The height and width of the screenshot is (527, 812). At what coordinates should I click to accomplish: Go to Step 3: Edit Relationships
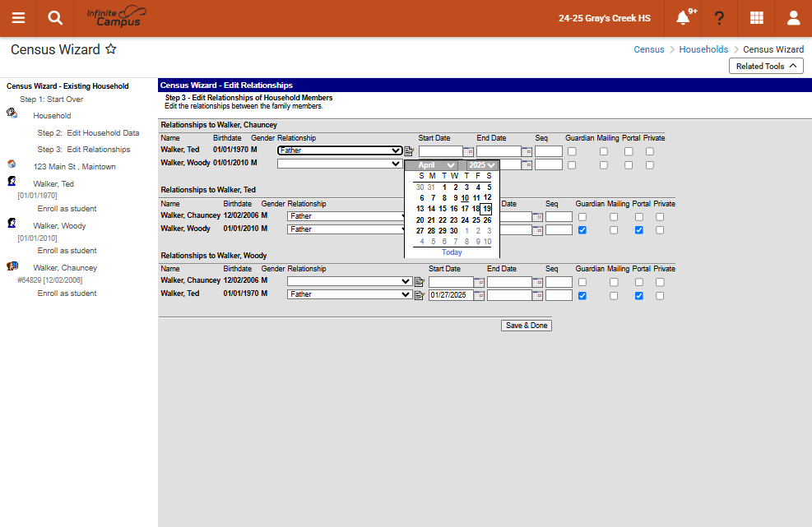tap(84, 149)
